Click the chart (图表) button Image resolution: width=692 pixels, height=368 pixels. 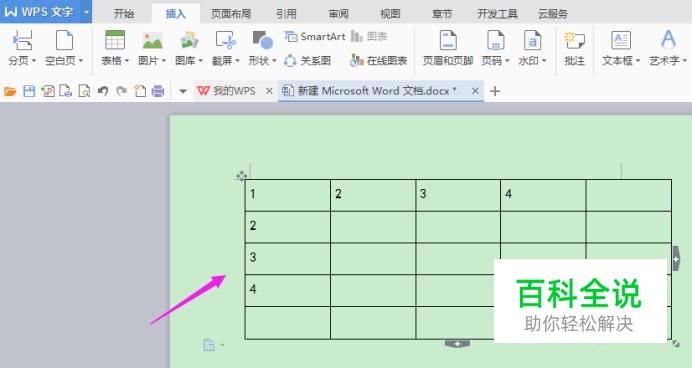click(x=369, y=37)
